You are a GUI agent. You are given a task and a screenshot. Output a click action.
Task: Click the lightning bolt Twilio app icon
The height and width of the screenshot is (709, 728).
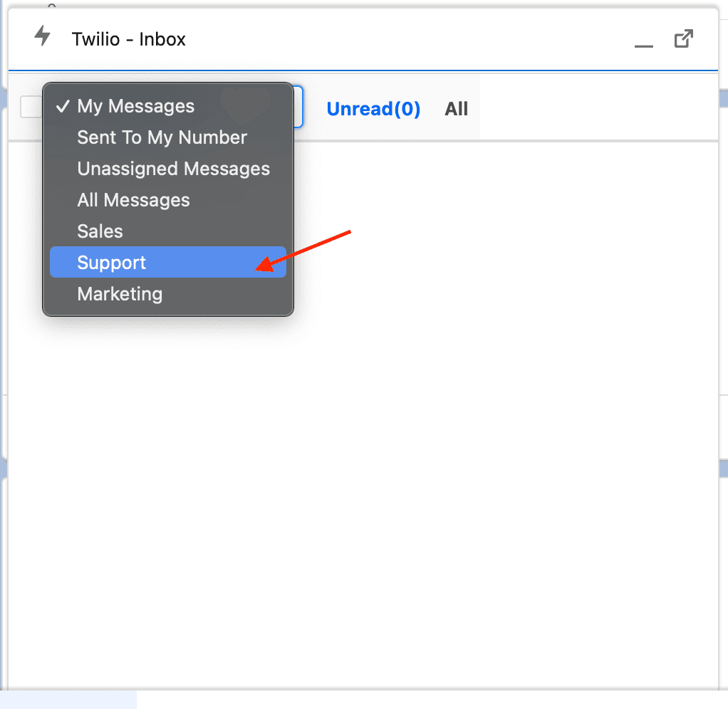[x=42, y=38]
